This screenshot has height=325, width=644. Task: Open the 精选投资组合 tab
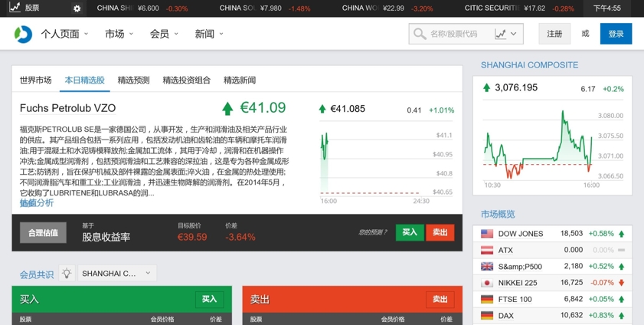click(x=187, y=80)
